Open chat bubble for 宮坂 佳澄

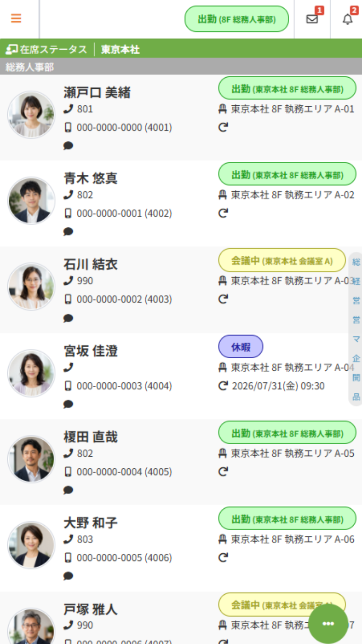point(69,405)
